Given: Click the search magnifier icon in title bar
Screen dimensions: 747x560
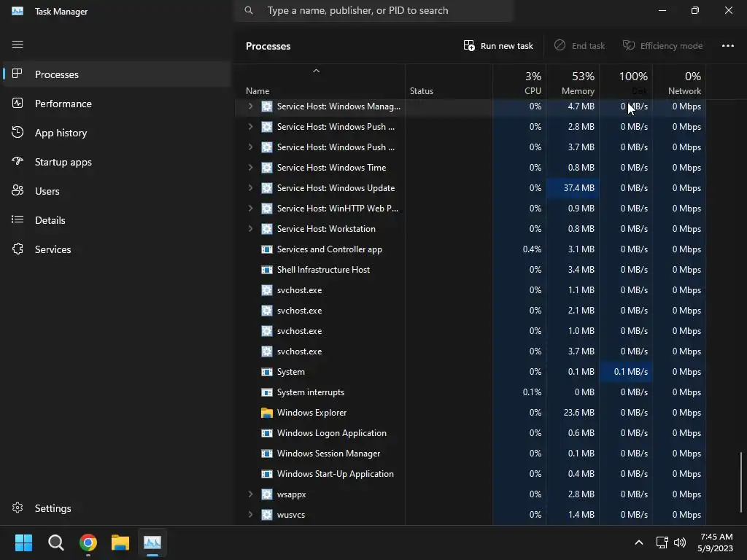Looking at the screenshot, I should (249, 10).
